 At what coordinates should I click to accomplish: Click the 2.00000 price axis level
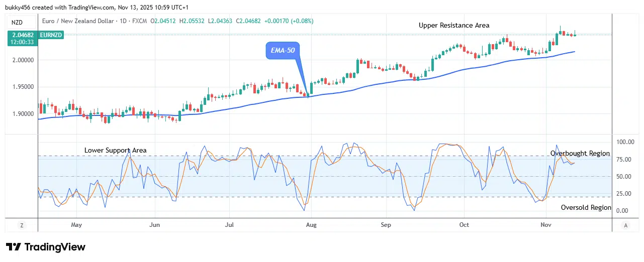pyautogui.click(x=21, y=60)
